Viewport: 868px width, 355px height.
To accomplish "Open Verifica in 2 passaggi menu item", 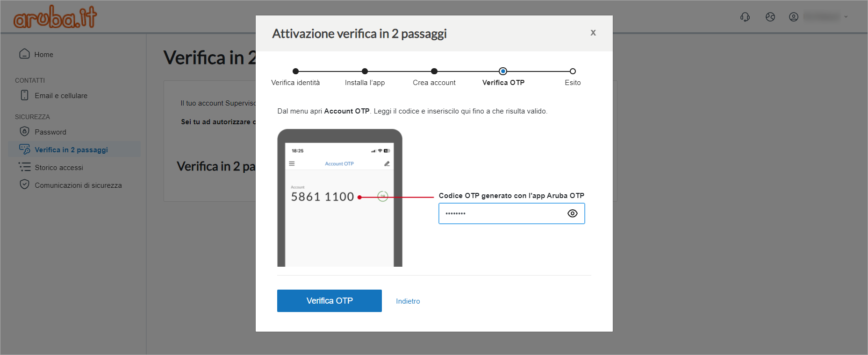I will tap(71, 149).
